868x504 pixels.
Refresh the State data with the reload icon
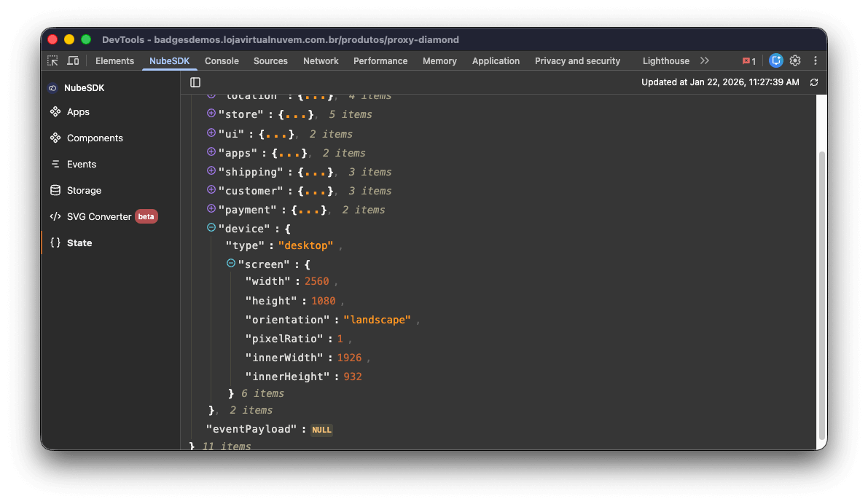point(814,82)
